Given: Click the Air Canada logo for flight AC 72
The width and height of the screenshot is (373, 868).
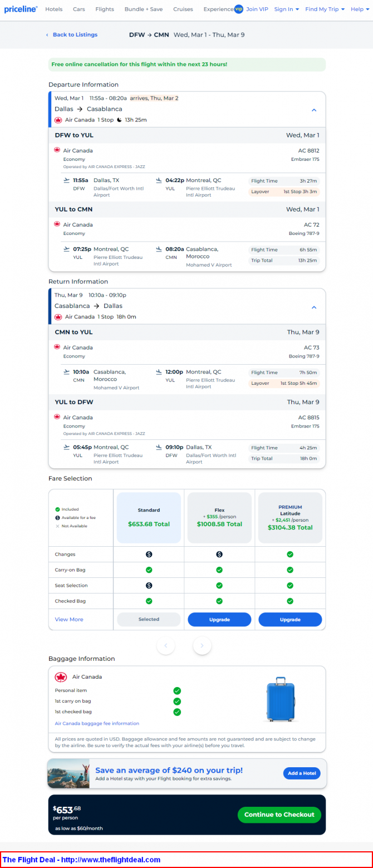Looking at the screenshot, I should [x=57, y=224].
